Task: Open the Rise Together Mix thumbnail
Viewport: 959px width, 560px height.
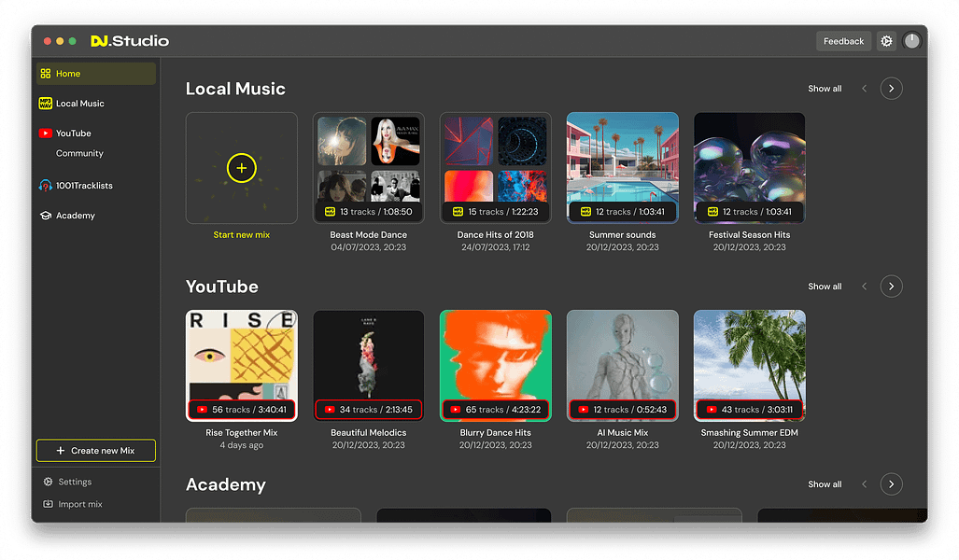Action: (242, 366)
